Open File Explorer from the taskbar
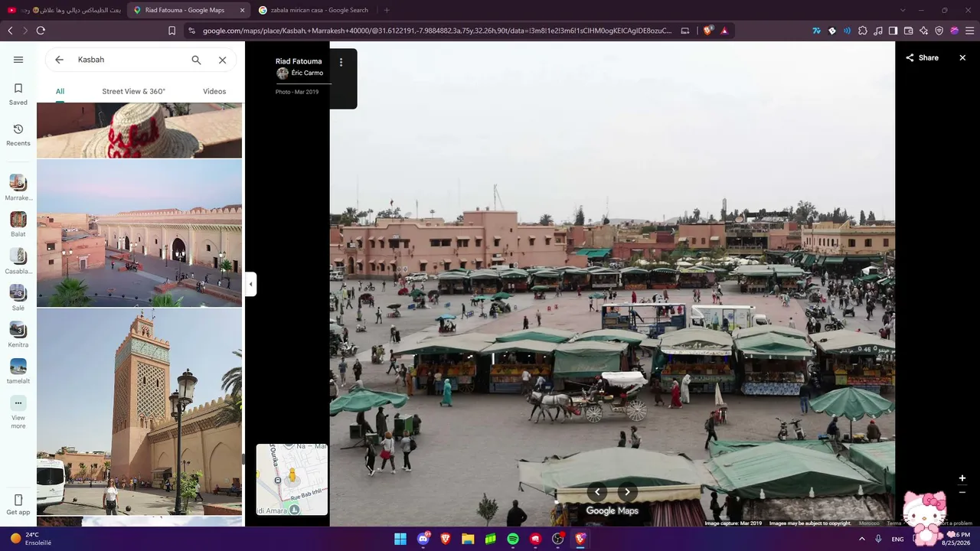The image size is (980, 551). click(468, 539)
